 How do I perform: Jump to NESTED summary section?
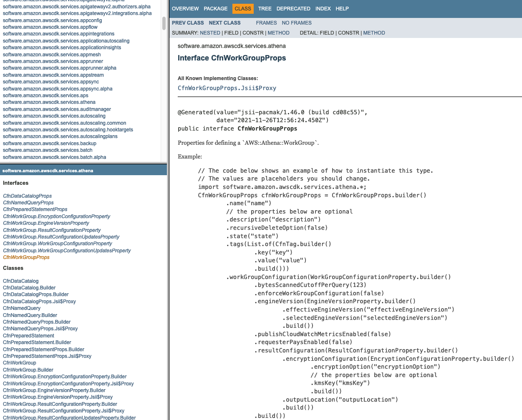click(x=210, y=33)
